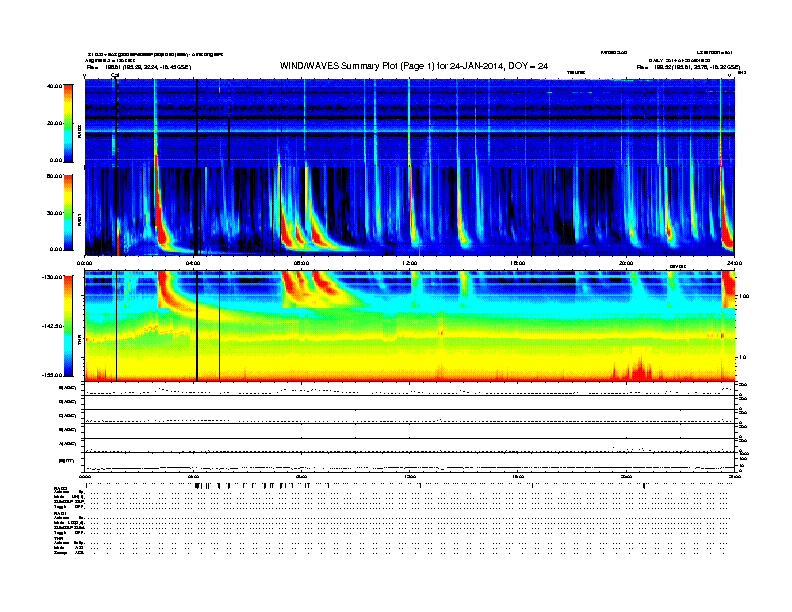Click the 16:00 tick under the line plots
The image size is (792, 612).
tap(518, 476)
